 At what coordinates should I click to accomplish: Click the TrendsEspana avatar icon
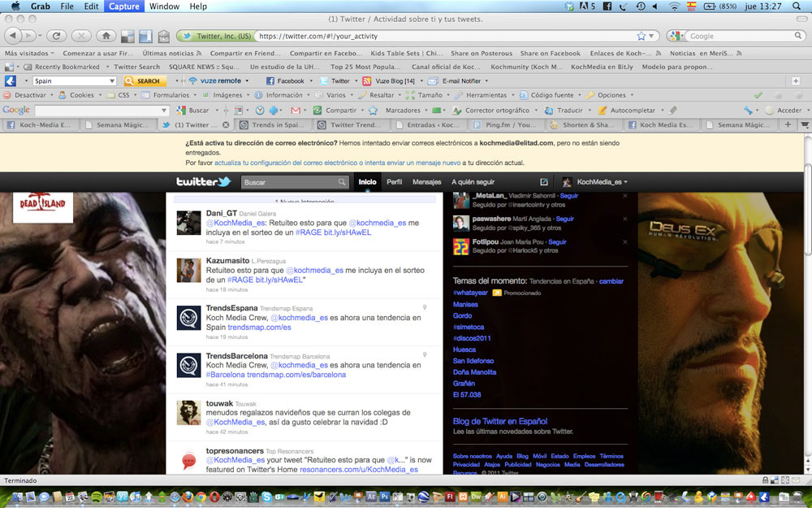pyautogui.click(x=188, y=318)
